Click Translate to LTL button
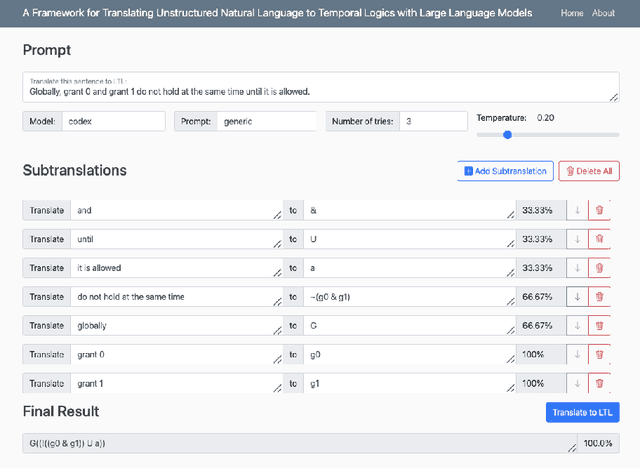Viewport: 640px width, 469px height. [582, 413]
